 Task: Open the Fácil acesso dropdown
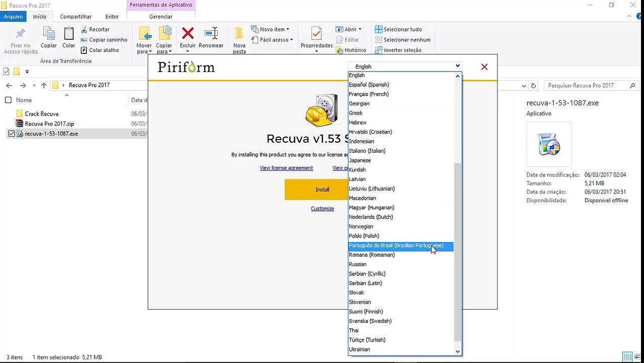pos(272,40)
